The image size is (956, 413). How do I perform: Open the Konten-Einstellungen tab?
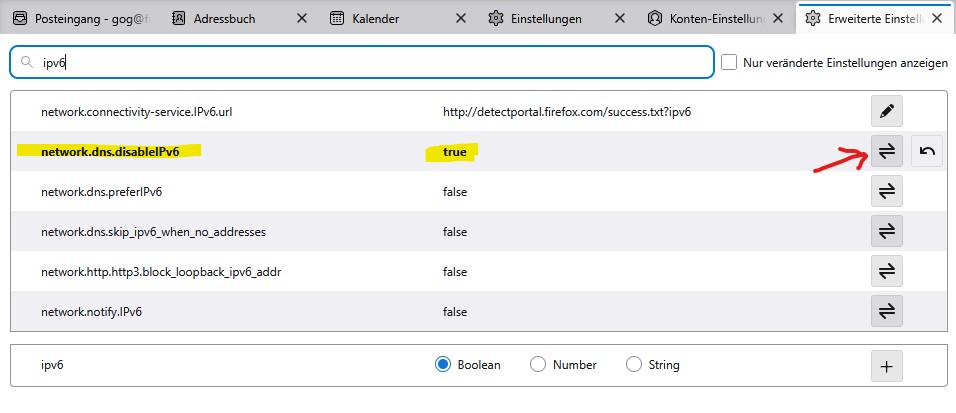712,18
